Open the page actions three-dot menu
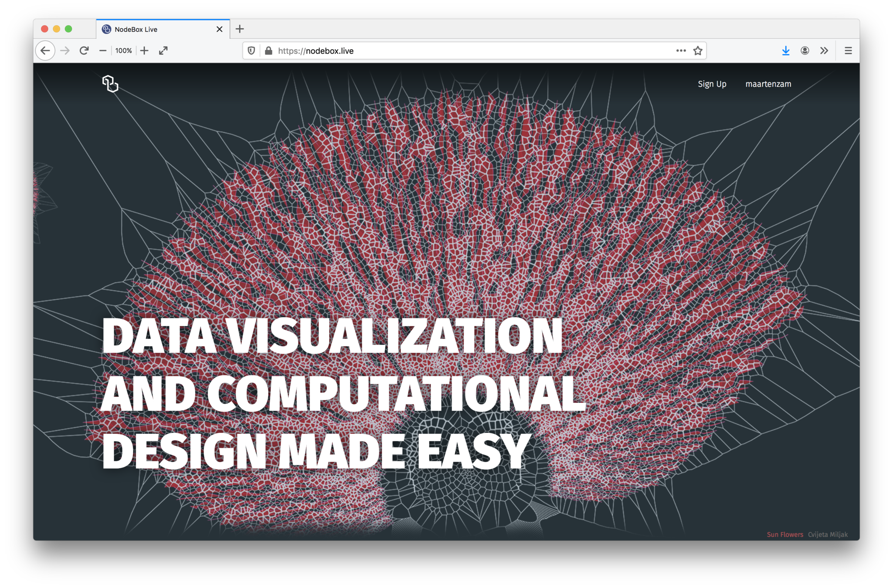Viewport: 893px width, 588px height. (681, 51)
